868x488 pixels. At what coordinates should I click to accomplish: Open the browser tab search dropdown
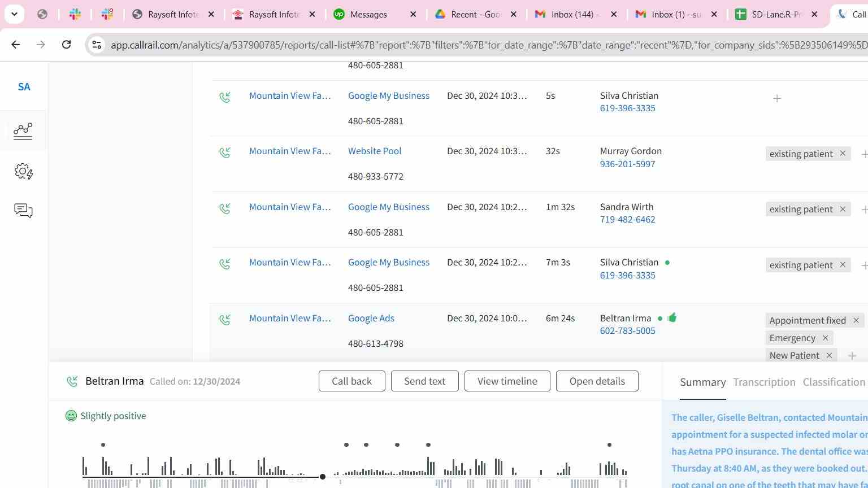[x=14, y=14]
